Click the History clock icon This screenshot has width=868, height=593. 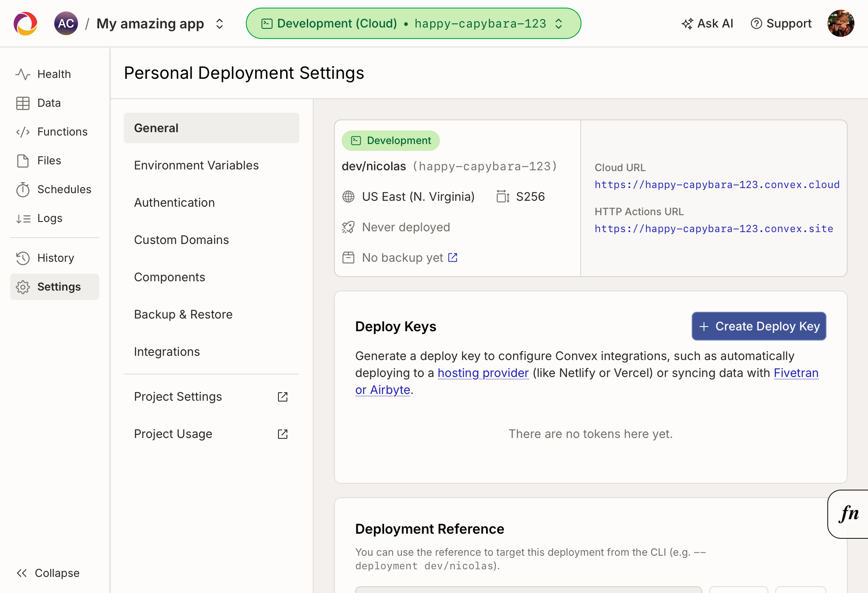pos(23,258)
